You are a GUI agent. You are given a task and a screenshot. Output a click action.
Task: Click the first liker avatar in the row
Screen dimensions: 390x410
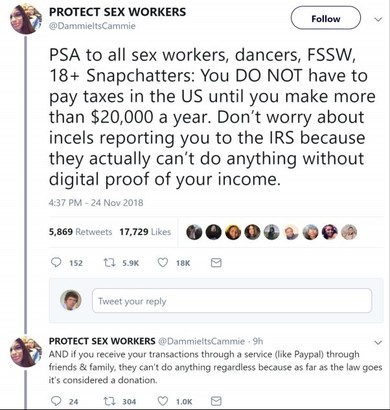point(194,232)
